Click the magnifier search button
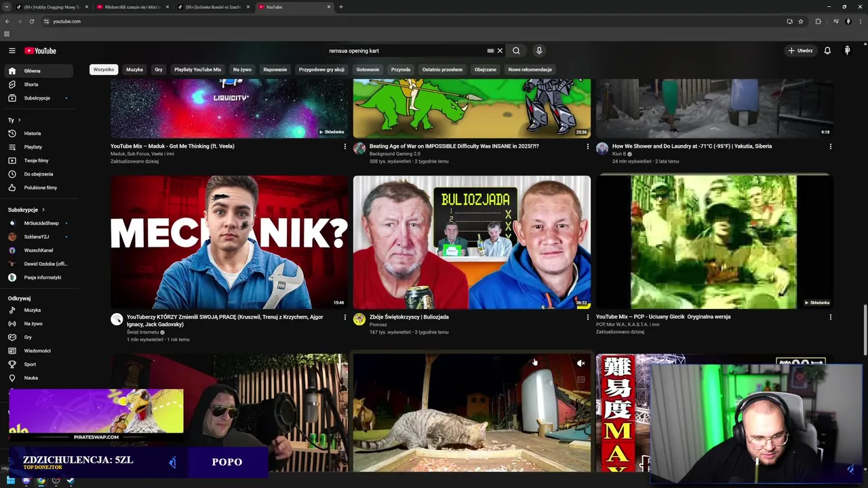This screenshot has width=868, height=488. click(x=516, y=51)
